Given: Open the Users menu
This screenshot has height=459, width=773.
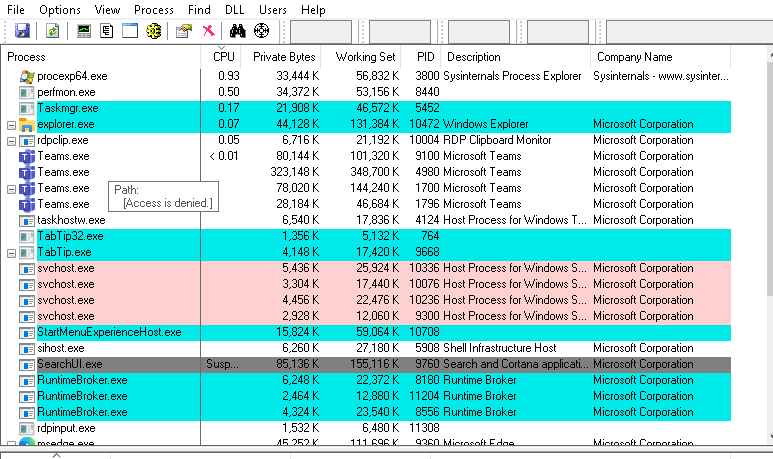Looking at the screenshot, I should click(x=273, y=10).
